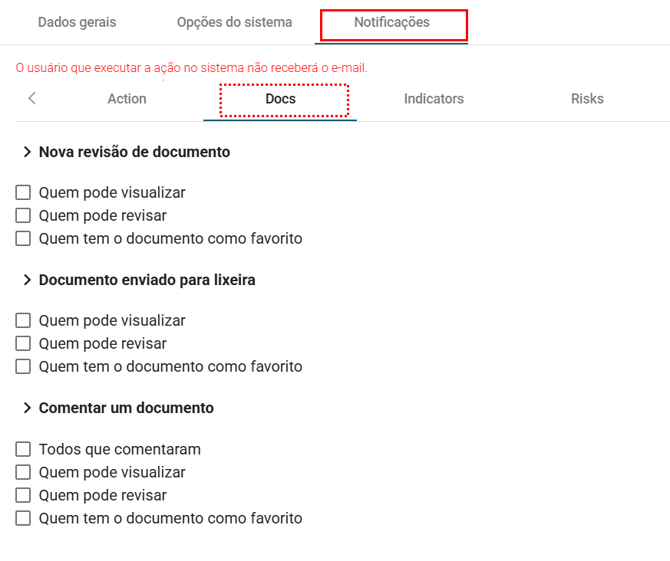
Task: Enable Quem pode visualizar under Comentar um documento
Action: pos(23,473)
